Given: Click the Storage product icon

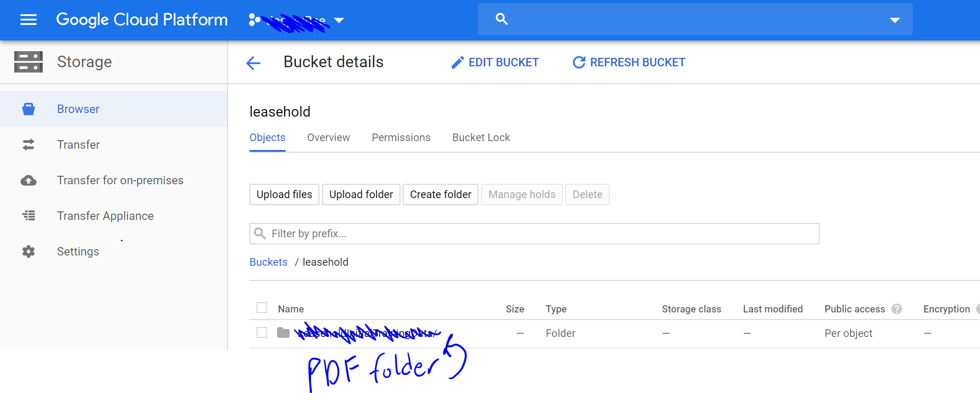Looking at the screenshot, I should [x=29, y=62].
